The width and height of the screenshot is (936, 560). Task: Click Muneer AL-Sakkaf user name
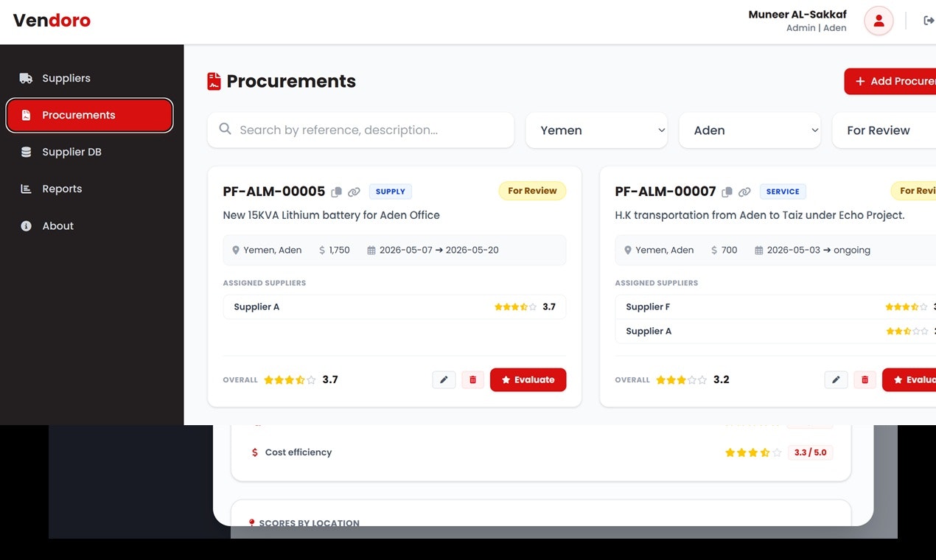(x=797, y=15)
